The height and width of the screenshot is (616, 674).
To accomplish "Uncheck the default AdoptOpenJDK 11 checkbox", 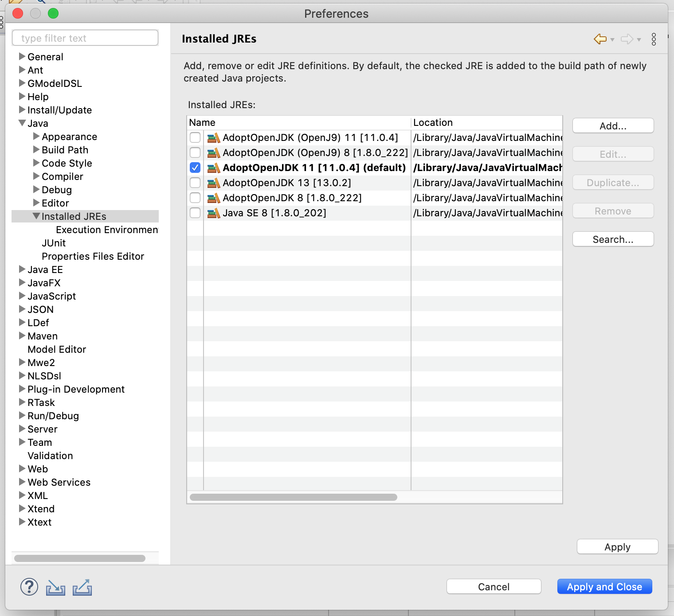I will pos(195,168).
